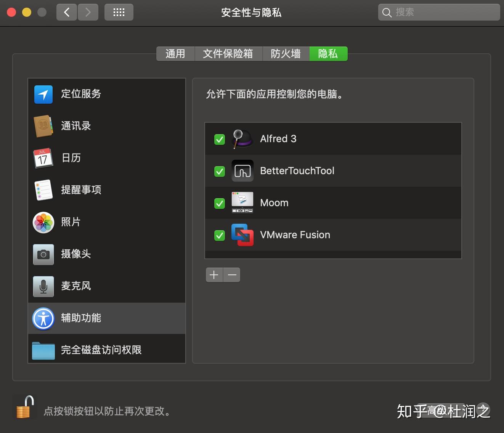Click the Moom app icon
The image size is (504, 433).
[242, 202]
